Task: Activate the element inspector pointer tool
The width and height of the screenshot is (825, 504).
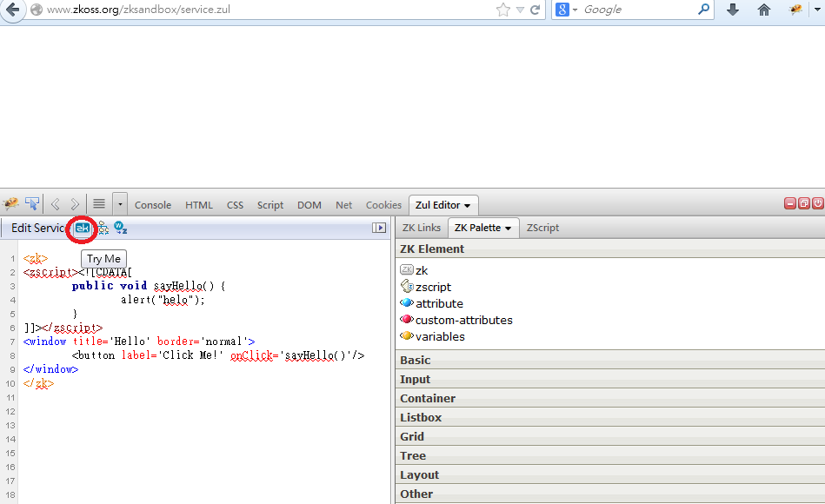Action: 31,203
